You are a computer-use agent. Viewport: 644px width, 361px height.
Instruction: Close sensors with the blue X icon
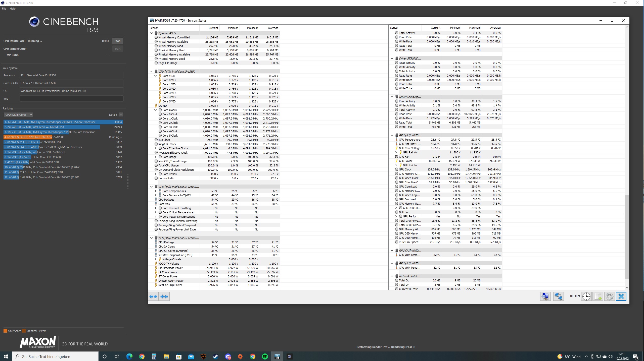click(x=621, y=296)
